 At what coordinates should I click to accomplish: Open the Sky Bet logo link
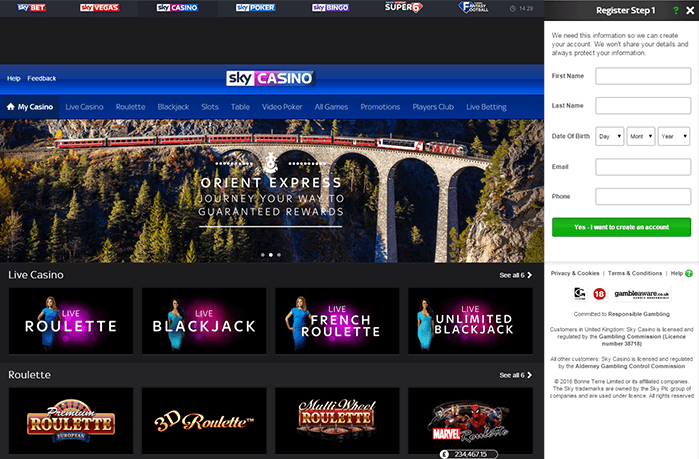[x=32, y=8]
